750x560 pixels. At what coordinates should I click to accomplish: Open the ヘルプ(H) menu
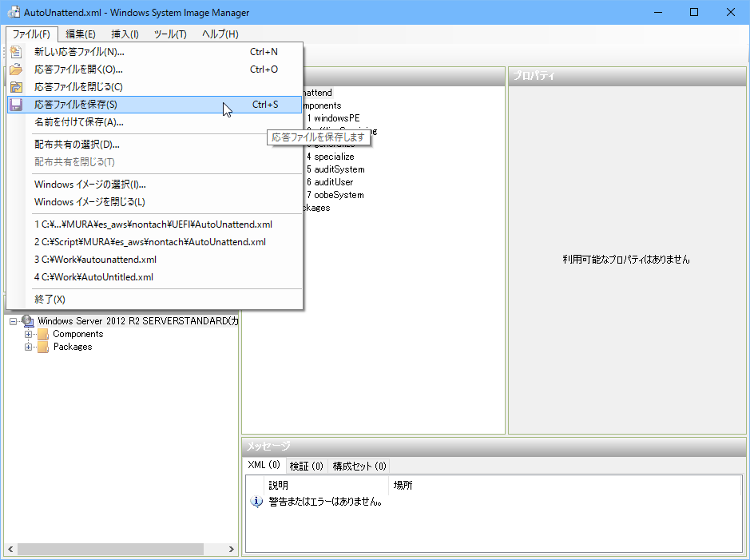[x=220, y=34]
